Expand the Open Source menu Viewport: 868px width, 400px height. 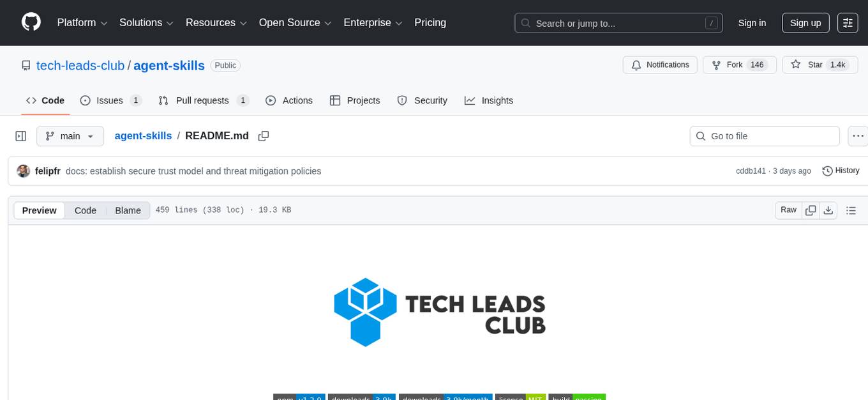(x=295, y=23)
